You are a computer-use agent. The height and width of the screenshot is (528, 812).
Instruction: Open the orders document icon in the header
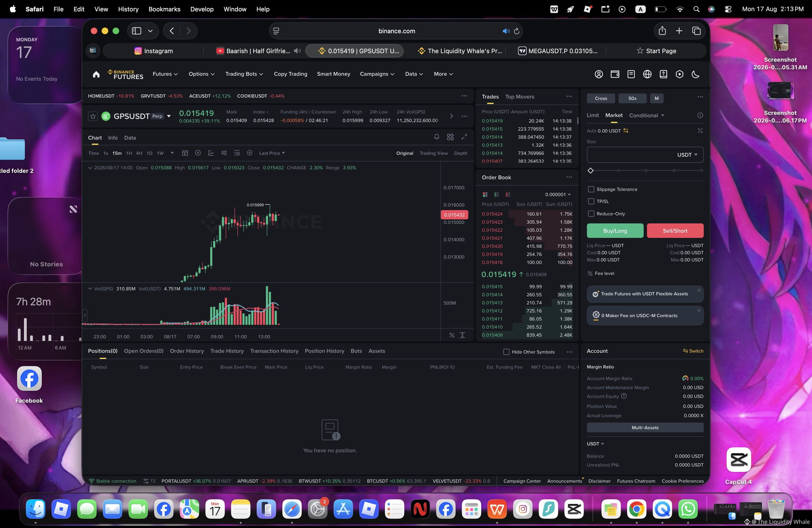(631, 74)
